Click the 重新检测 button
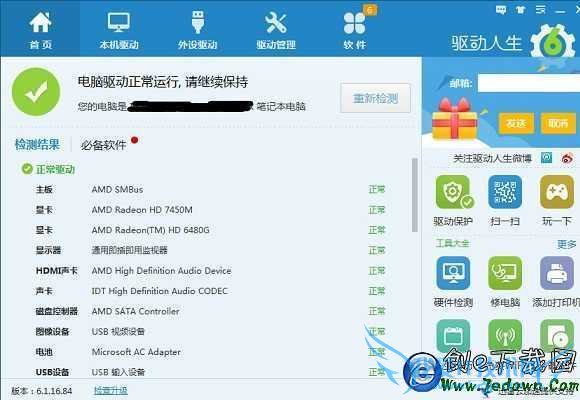The width and height of the screenshot is (580, 400). pos(375,98)
